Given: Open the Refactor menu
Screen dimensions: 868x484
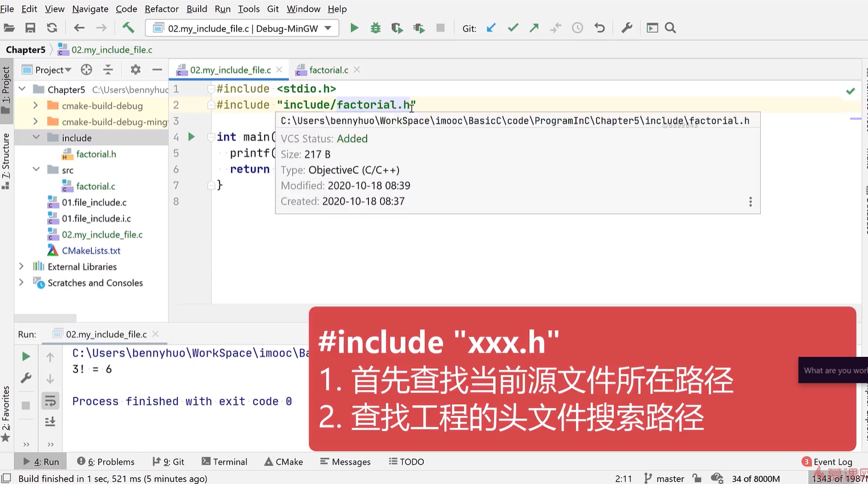Looking at the screenshot, I should click(x=162, y=9).
